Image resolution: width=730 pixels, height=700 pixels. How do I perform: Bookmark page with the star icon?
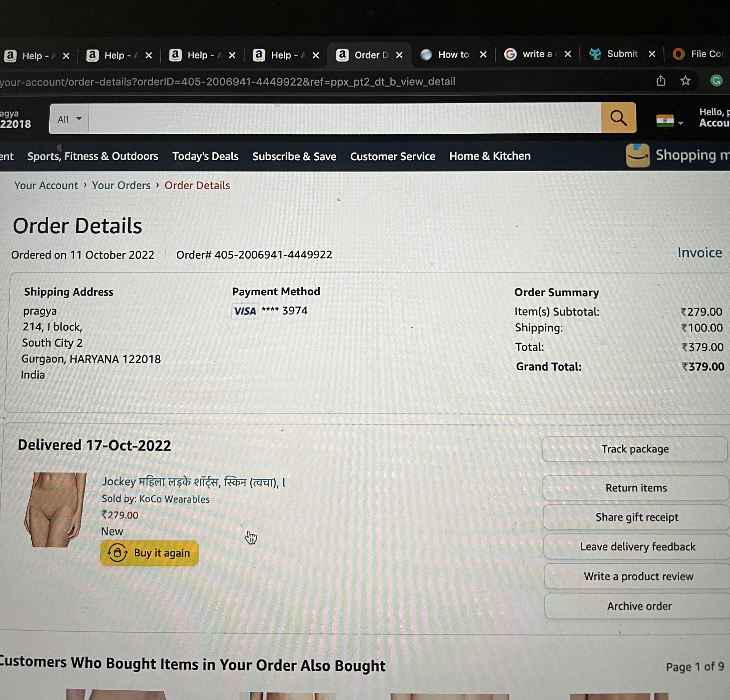(685, 80)
